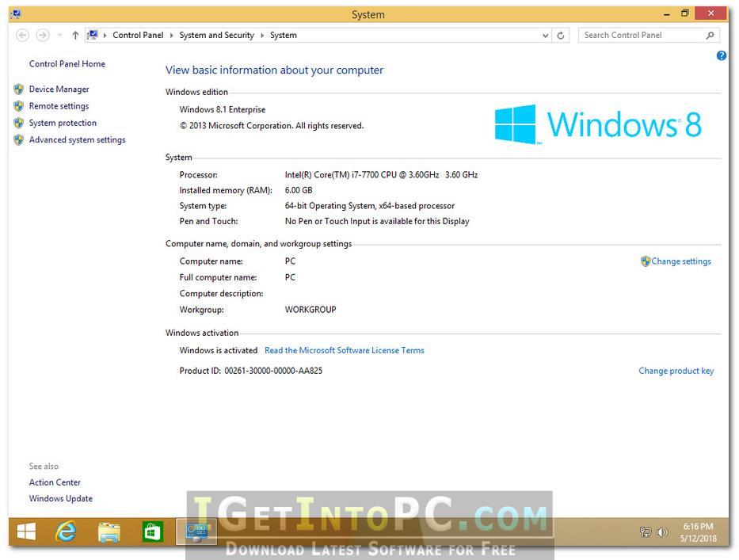The image size is (739, 560).
Task: Click the shield icon beside Remote settings
Action: pos(18,106)
